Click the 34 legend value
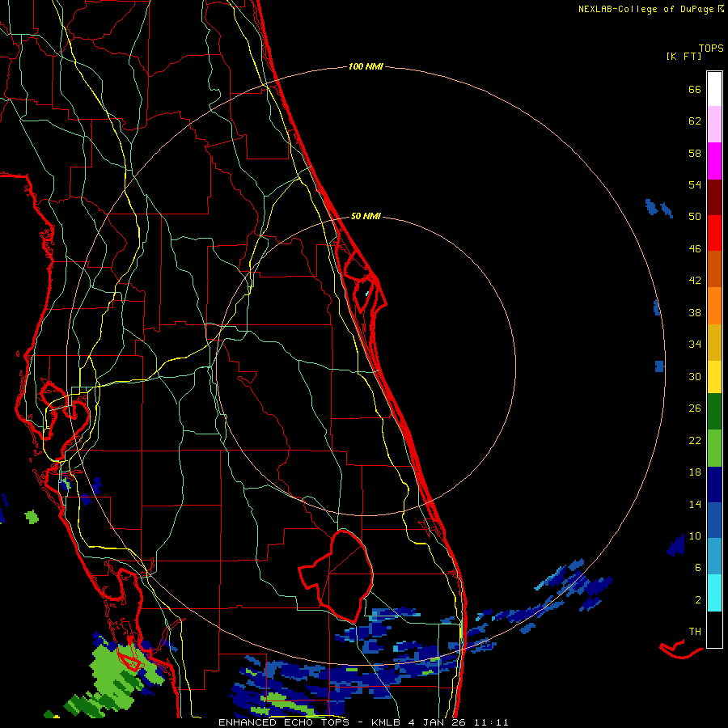The width and height of the screenshot is (728, 728). [695, 345]
